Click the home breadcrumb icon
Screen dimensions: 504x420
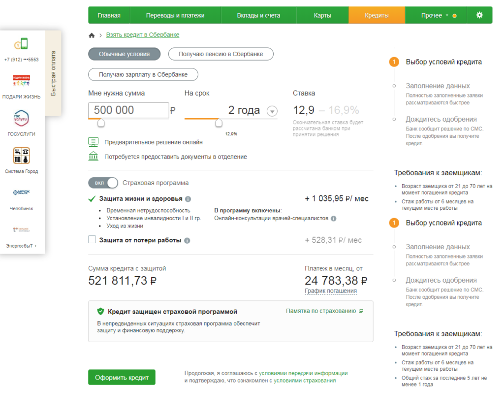point(91,35)
